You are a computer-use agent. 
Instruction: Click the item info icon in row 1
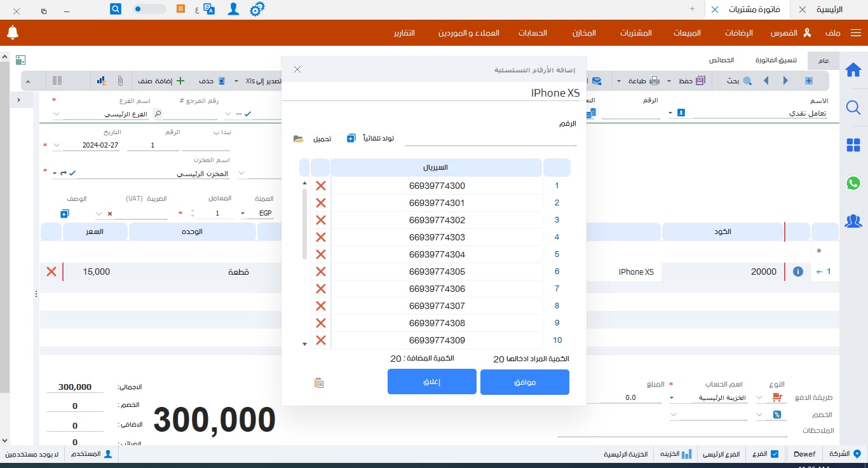798,272
